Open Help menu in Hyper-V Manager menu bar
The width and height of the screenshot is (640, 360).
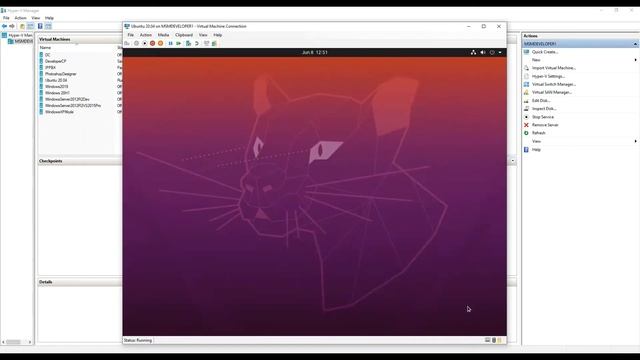click(49, 18)
